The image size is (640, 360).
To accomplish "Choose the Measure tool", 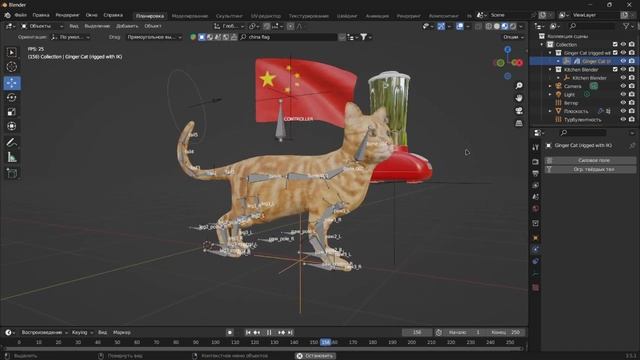I will click(11, 157).
